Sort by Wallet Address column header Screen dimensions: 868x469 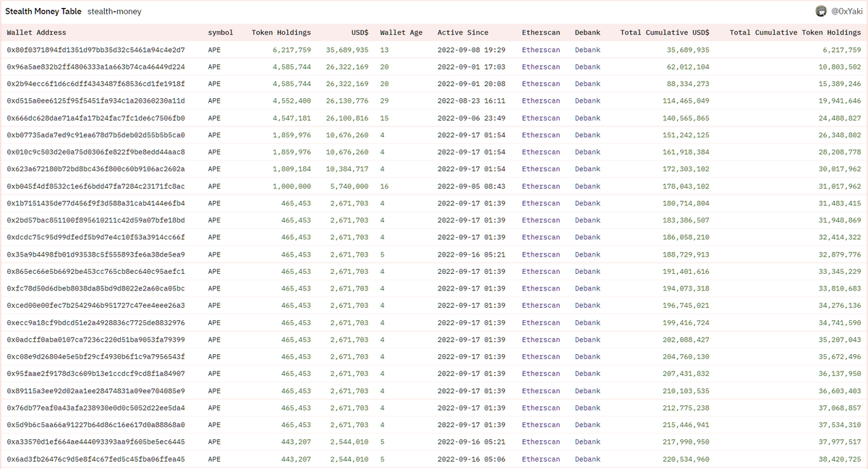36,33
